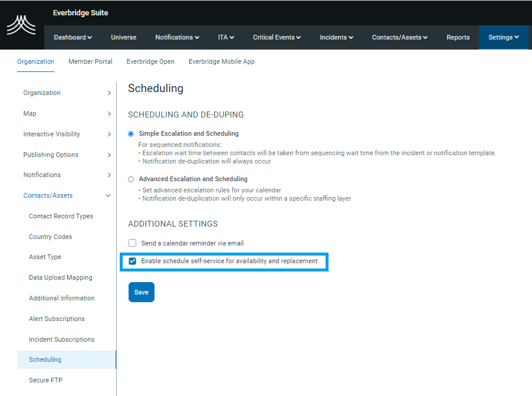The width and height of the screenshot is (532, 396).
Task: Click 'Set advanced escalation rules for your calendar' text
Action: coord(212,190)
